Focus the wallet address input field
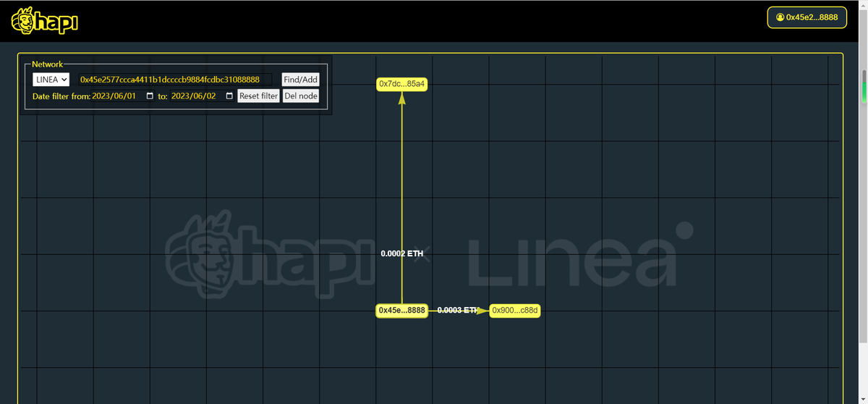Image resolution: width=868 pixels, height=404 pixels. [x=175, y=80]
